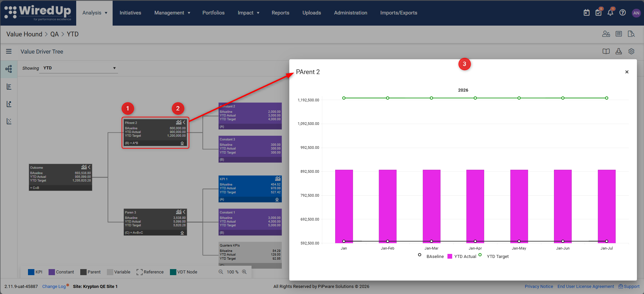This screenshot has width=644, height=294.
Task: Select the scatter plot sidebar icon
Action: [x=9, y=121]
